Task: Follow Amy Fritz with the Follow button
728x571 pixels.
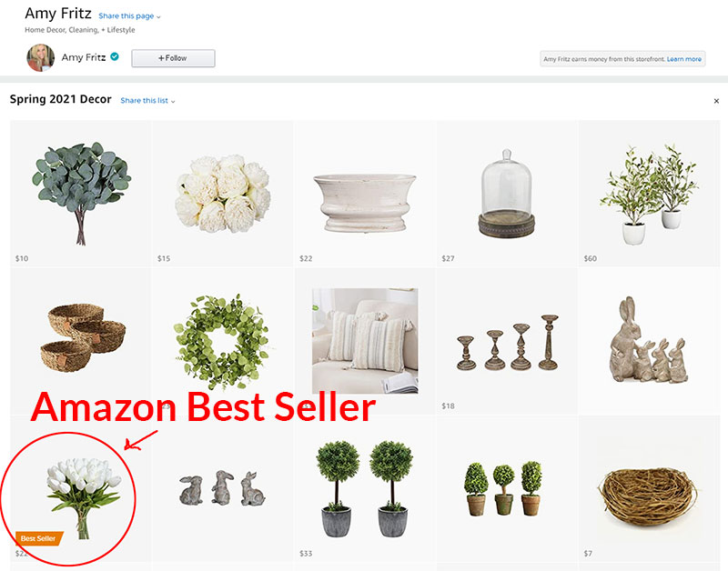Action: point(173,58)
